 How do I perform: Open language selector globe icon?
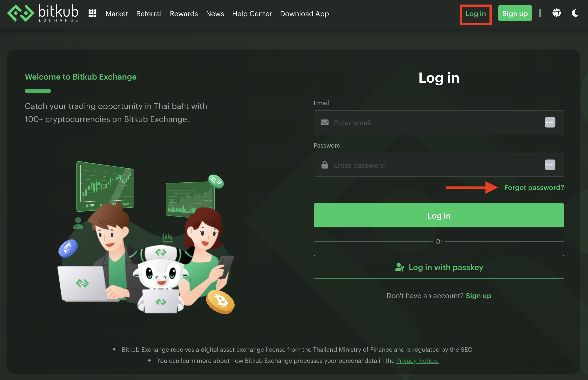pyautogui.click(x=556, y=13)
